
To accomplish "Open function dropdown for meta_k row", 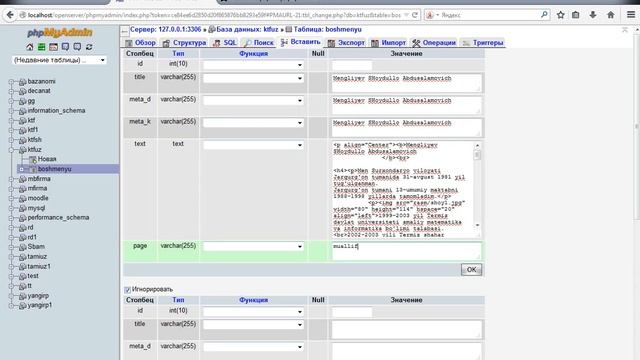I will pos(253,122).
